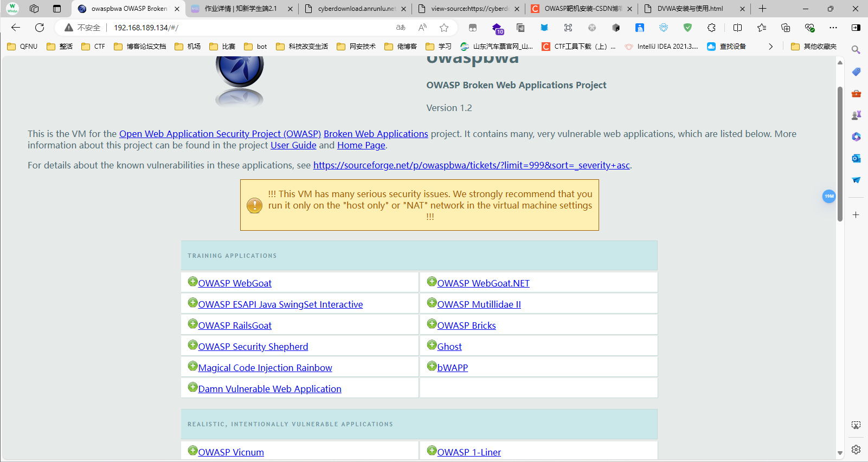Screen dimensions: 868x462
Task: Show more bookmarks overflow chevron
Action: click(770, 47)
